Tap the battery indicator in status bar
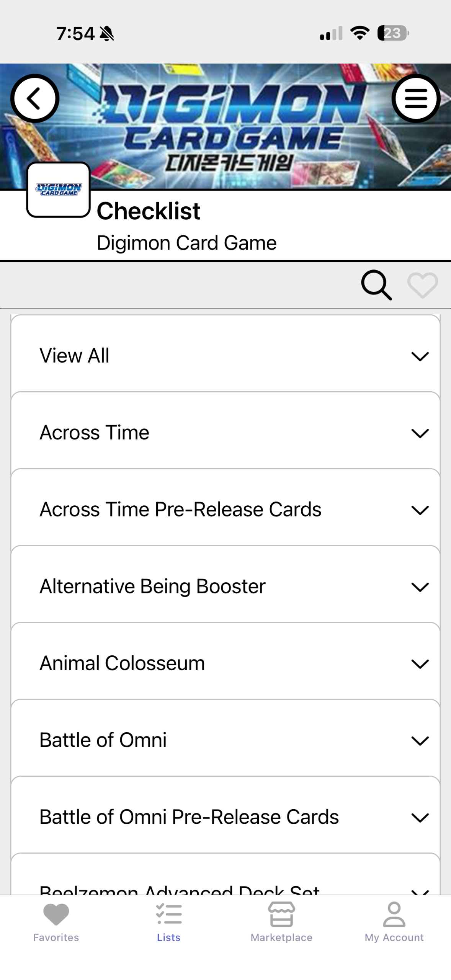 point(392,33)
